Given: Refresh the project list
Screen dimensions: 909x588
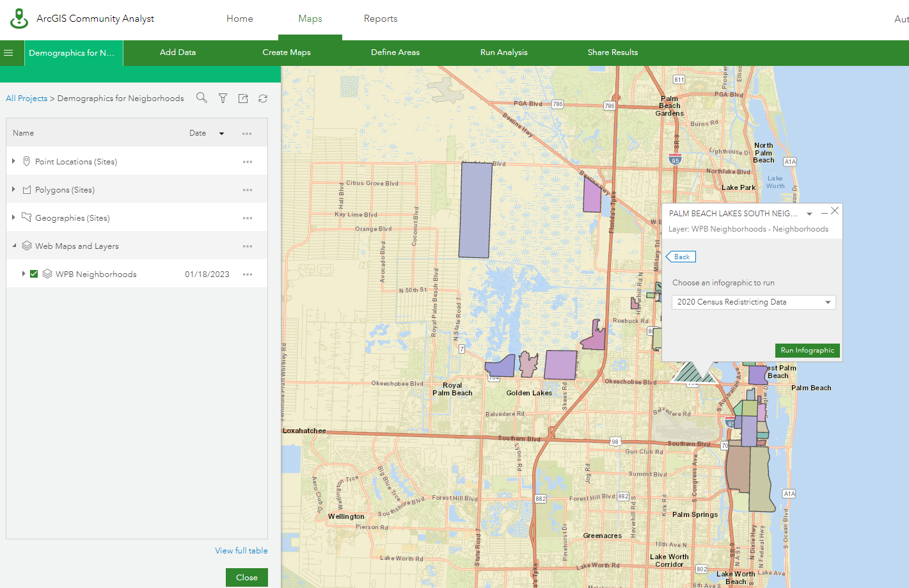Looking at the screenshot, I should coord(263,99).
